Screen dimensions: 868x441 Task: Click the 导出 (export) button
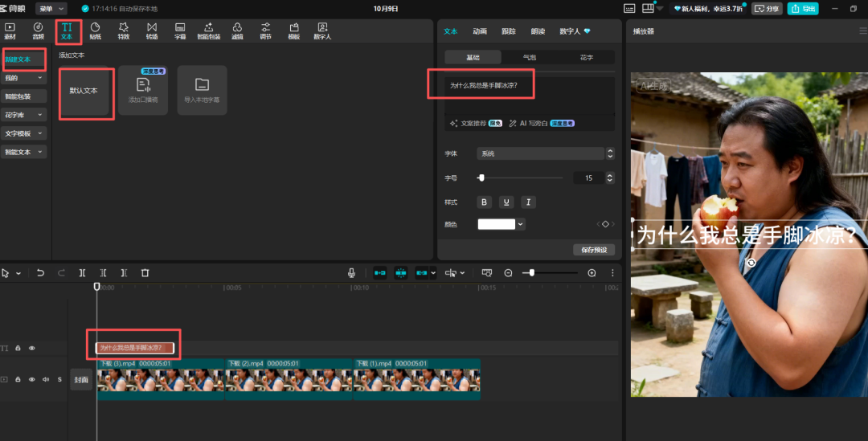(x=804, y=9)
